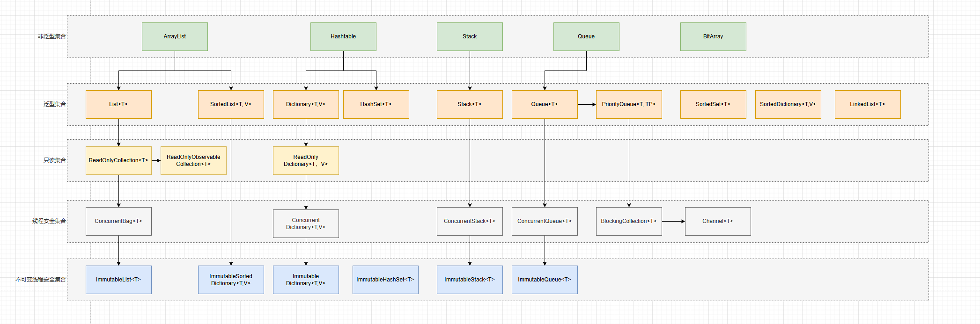Click the ImmutableHashSet<T> box
The height and width of the screenshot is (324, 980).
coord(385,280)
